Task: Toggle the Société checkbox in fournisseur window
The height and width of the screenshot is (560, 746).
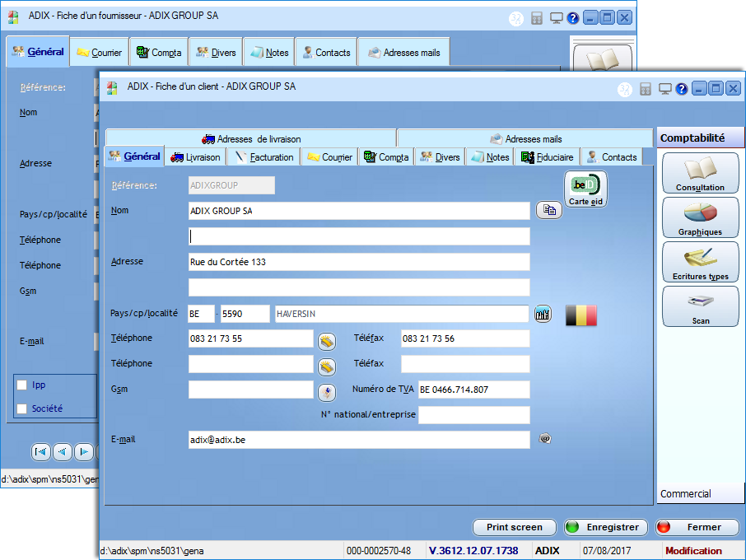Action: click(x=22, y=408)
